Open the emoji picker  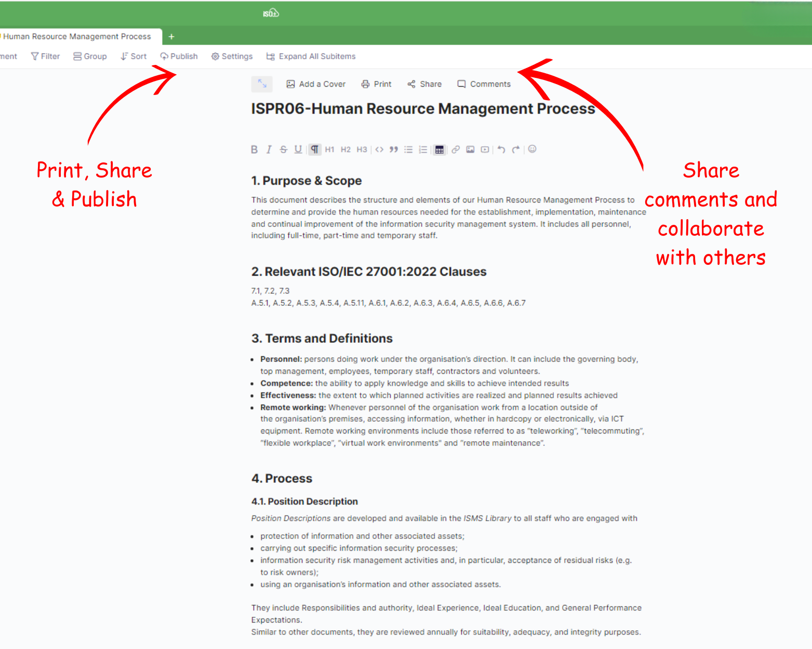(532, 149)
